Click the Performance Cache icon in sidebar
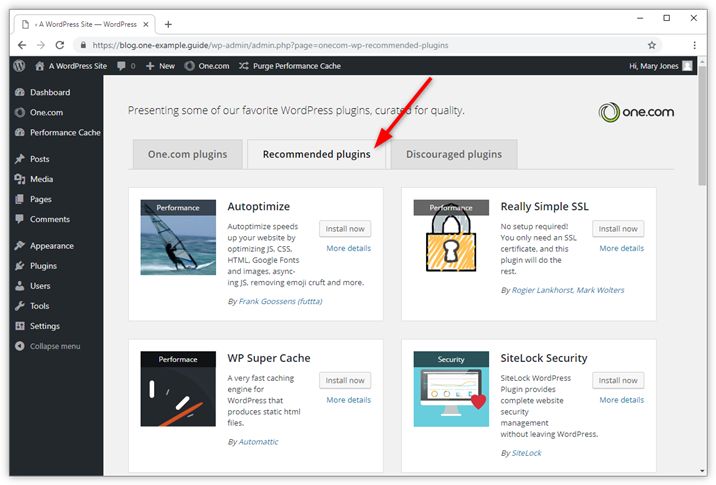 pos(20,132)
